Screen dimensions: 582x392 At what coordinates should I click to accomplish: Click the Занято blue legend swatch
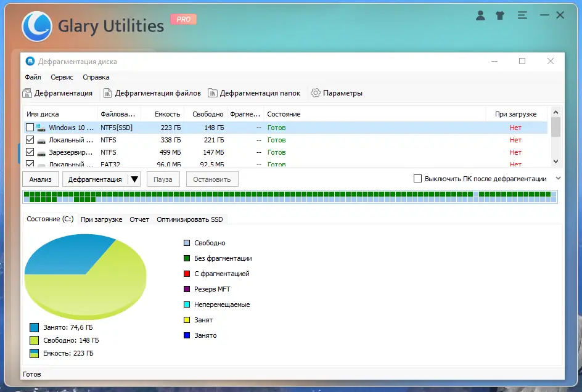point(187,335)
